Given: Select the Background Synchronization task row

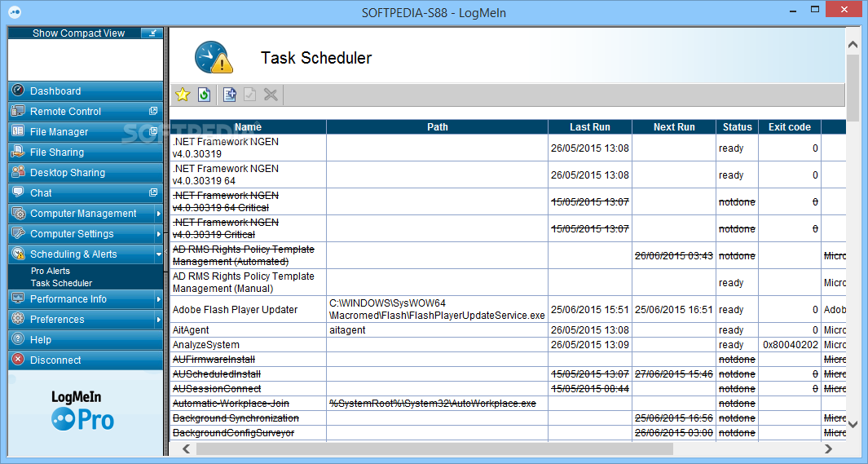Looking at the screenshot, I should point(508,418).
